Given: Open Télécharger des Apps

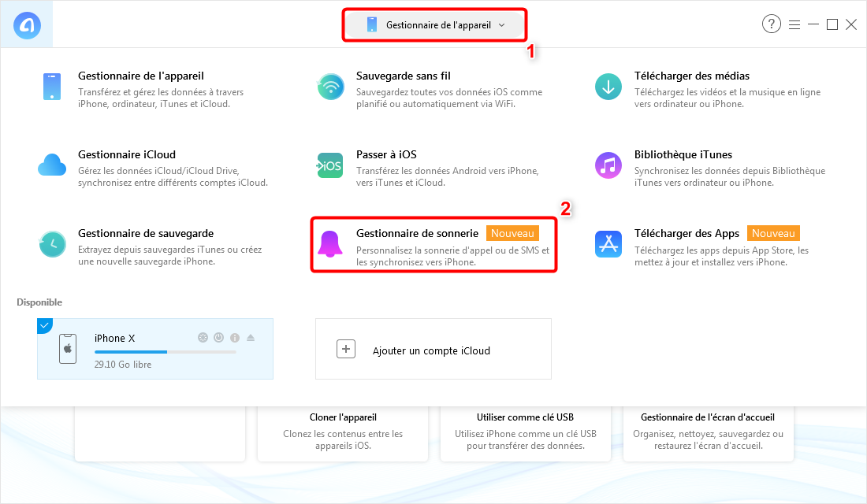Looking at the screenshot, I should click(x=687, y=233).
